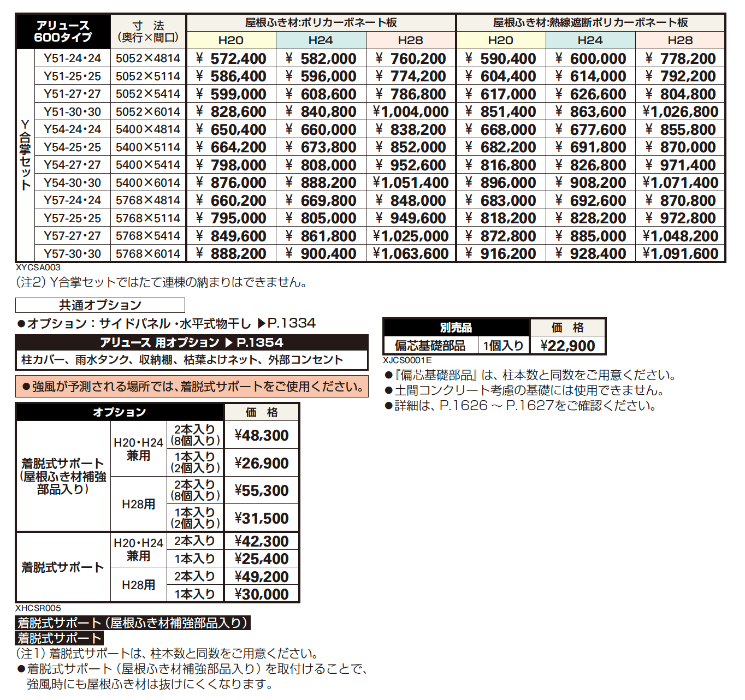Image resolution: width=745 pixels, height=700 pixels.
Task: Click option price ¥49,200
Action: tap(262, 577)
